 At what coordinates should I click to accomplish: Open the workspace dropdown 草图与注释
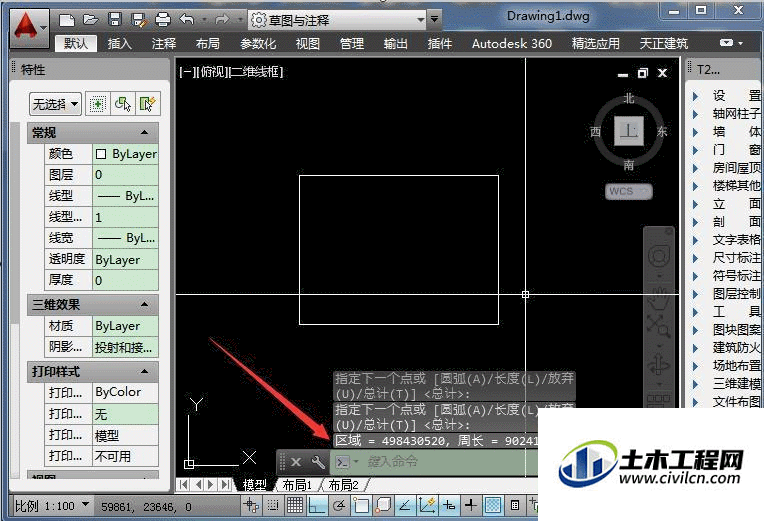tap(338, 20)
